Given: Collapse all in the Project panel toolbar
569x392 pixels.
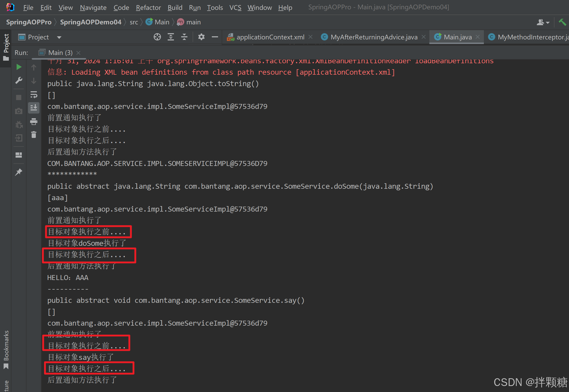Looking at the screenshot, I should pos(184,37).
